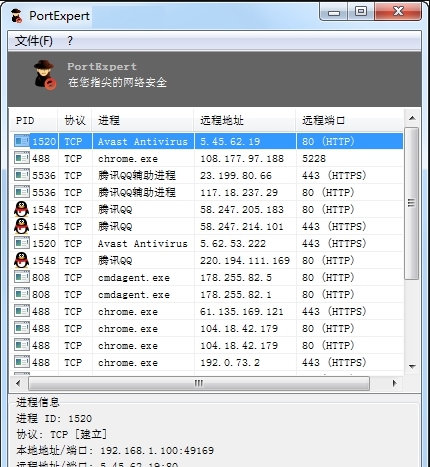Screen dimensions: 430x467
Task: Click QQ penguin icon for 58.247.205.183
Action: 22,209
